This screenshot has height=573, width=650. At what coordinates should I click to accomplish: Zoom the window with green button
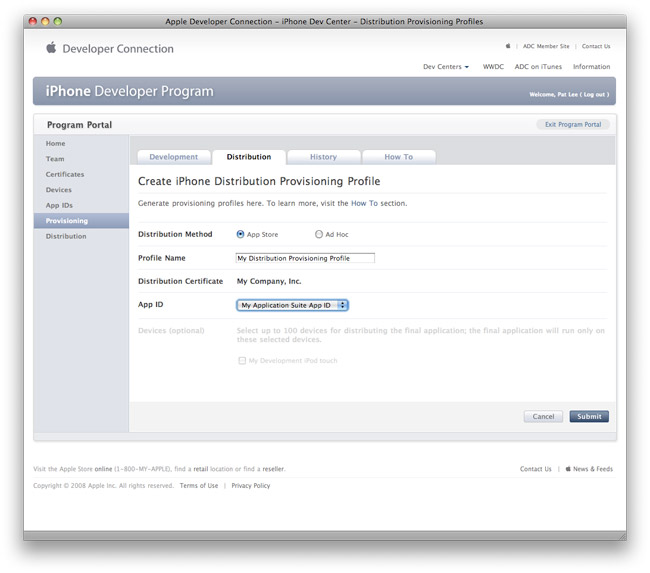58,21
